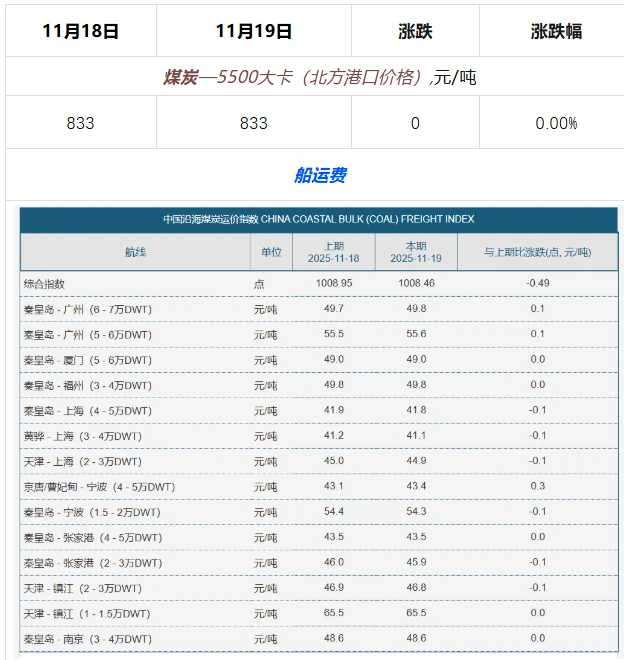Click the 45.0 previous-period value
This screenshot has height=660, width=624.
coord(334,460)
